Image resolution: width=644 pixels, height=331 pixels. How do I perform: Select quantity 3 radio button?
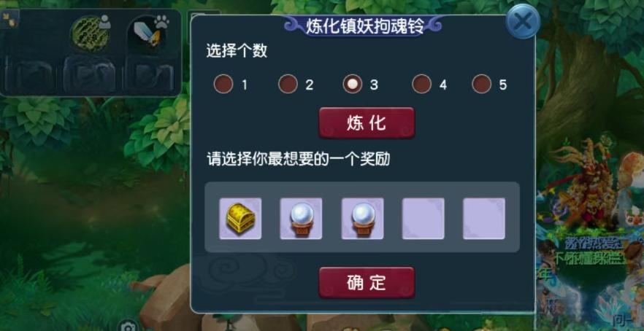pos(353,84)
